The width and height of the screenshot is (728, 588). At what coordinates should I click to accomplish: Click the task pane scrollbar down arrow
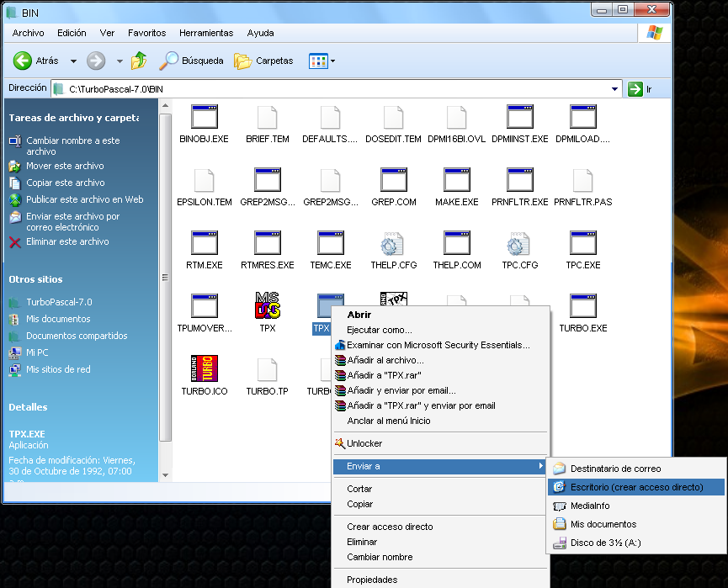click(165, 475)
